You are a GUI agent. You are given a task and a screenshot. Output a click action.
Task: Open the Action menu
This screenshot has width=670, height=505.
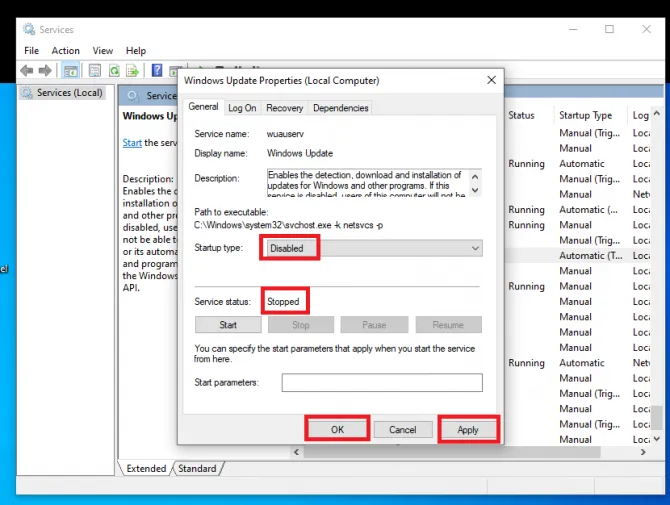tap(65, 50)
